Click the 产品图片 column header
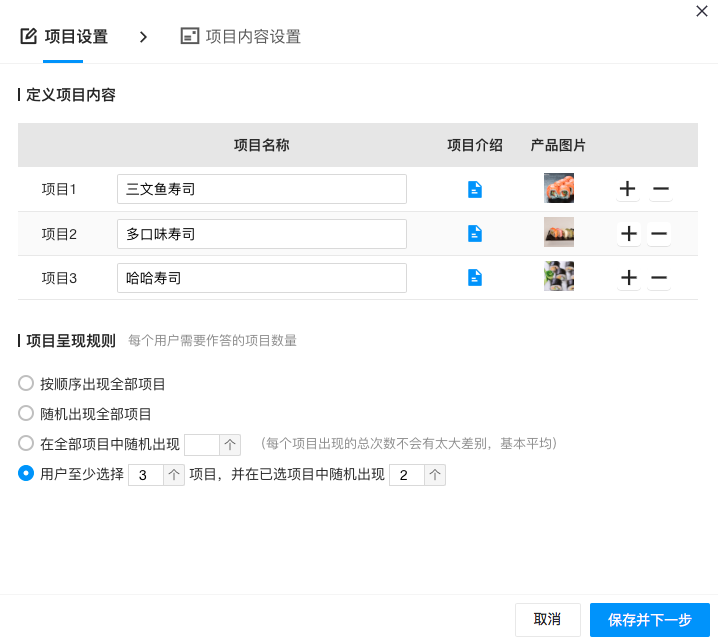The image size is (718, 643). pos(558,145)
